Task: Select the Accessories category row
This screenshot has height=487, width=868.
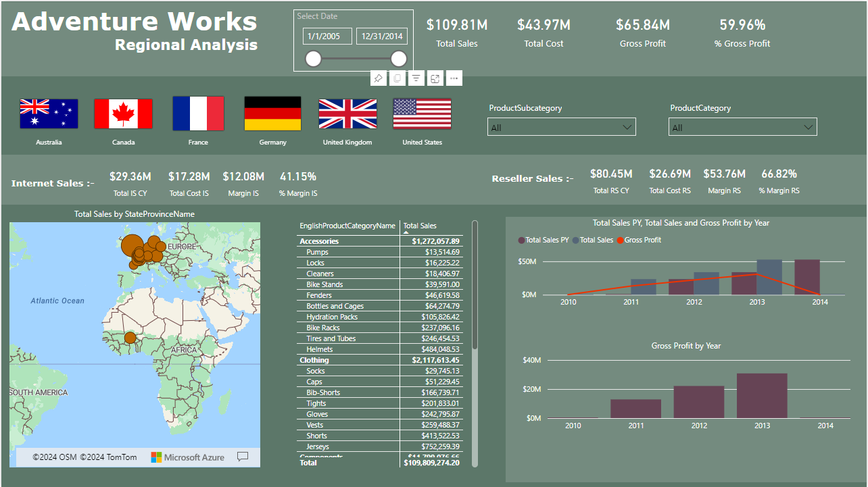Action: [x=319, y=241]
